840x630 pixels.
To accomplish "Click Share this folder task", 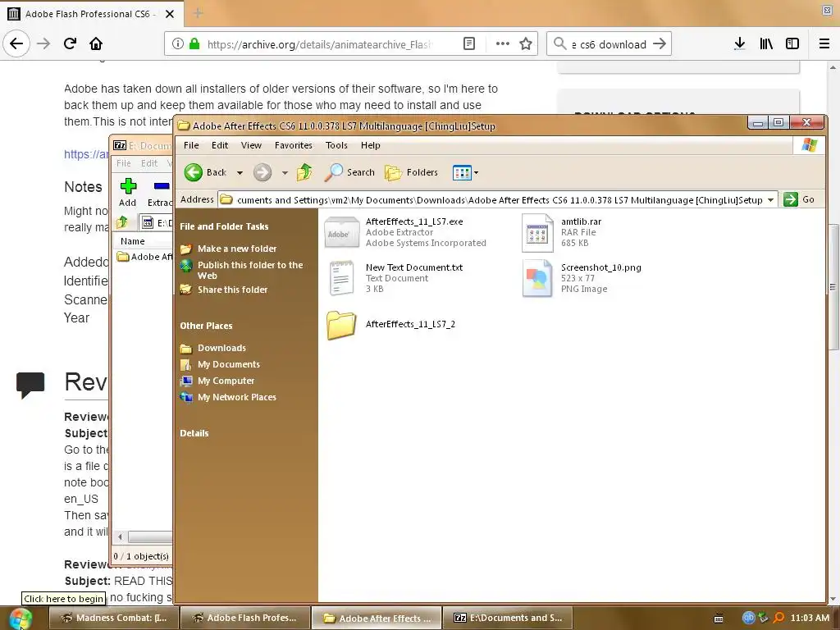I will point(232,290).
